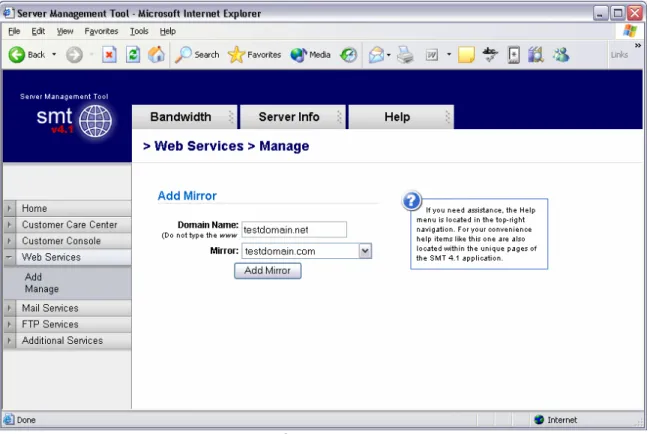The width and height of the screenshot is (650, 434).
Task: Refresh the page with green arrows icon
Action: [133, 55]
